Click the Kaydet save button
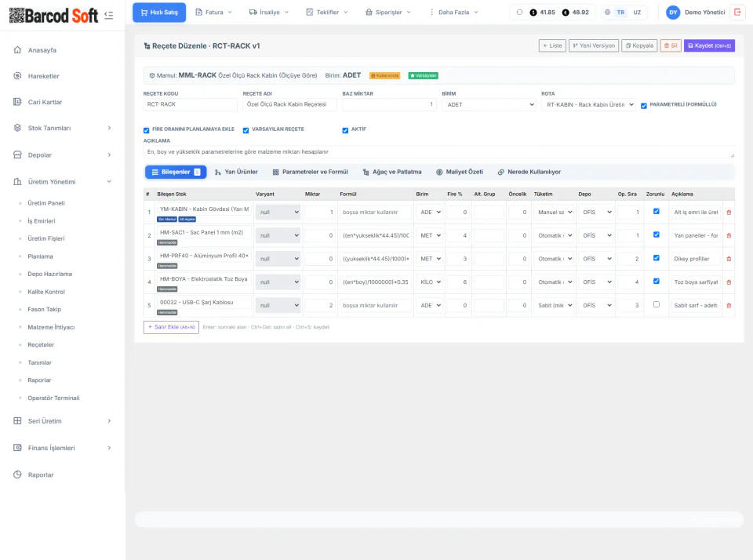Viewport: 753px width, 560px height. [x=709, y=45]
